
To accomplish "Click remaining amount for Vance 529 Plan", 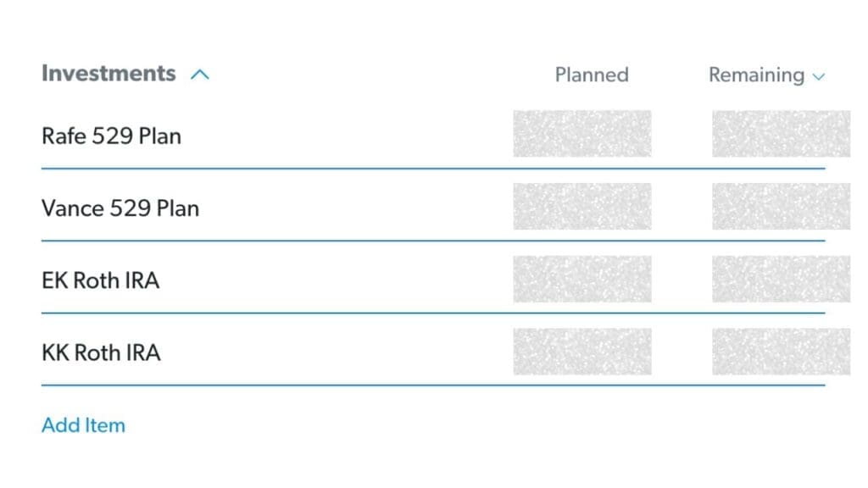I will click(x=781, y=207).
